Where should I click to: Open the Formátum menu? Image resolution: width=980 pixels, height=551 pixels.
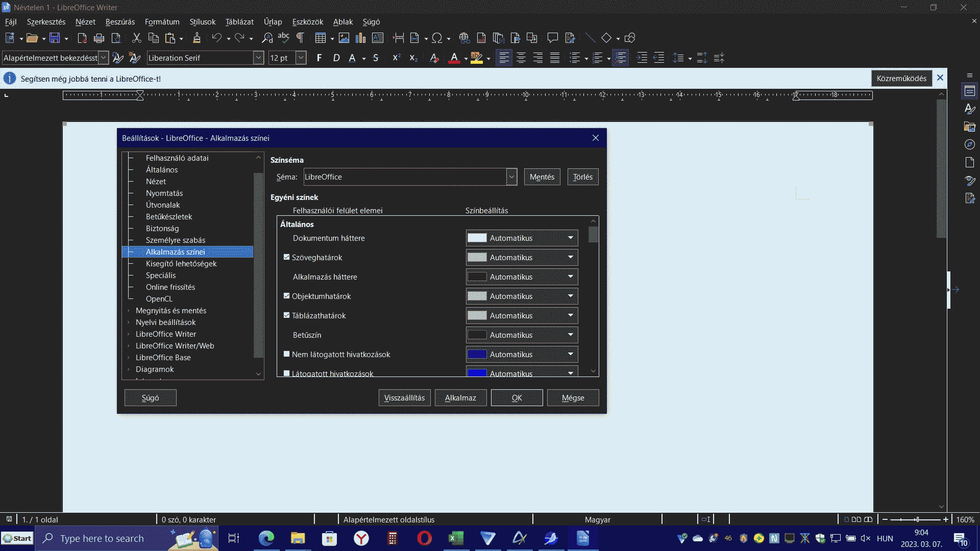[x=162, y=22]
